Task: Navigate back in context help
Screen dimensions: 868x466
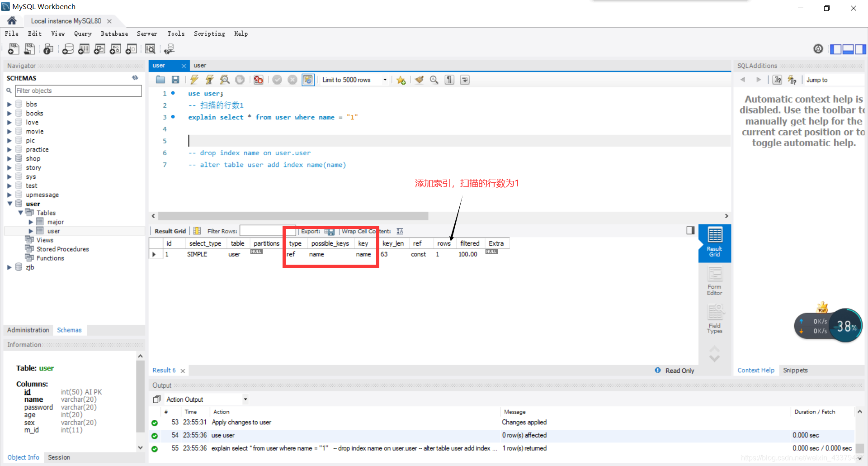Action: pos(743,80)
